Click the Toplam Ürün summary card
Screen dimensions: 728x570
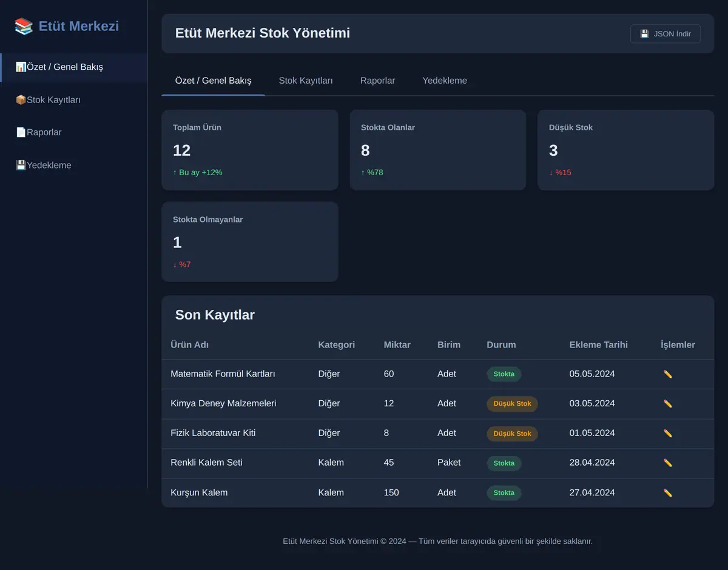click(x=249, y=150)
